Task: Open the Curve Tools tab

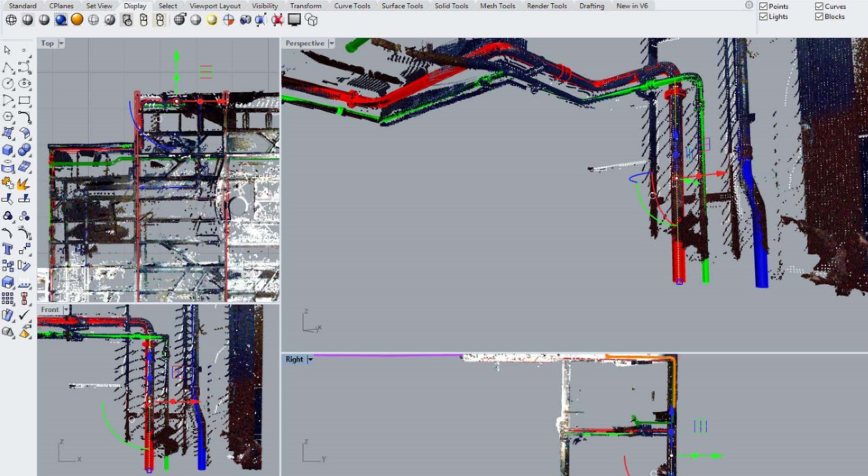Action: [x=352, y=6]
